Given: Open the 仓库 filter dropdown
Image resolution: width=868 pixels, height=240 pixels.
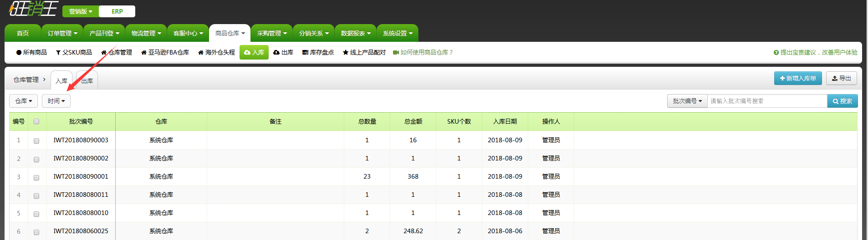Looking at the screenshot, I should (24, 101).
